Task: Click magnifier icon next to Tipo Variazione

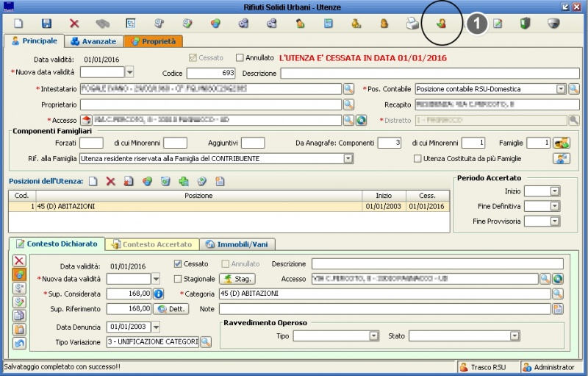Action: (x=206, y=342)
